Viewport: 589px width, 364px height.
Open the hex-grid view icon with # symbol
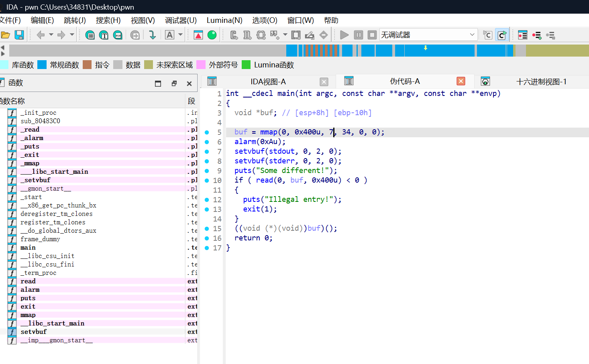(90, 35)
